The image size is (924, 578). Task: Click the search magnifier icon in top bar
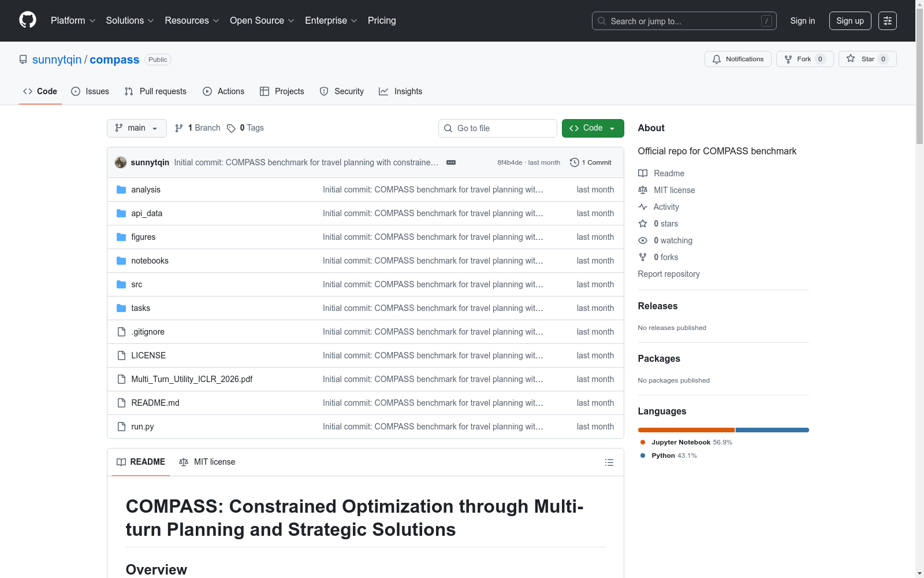pos(602,21)
